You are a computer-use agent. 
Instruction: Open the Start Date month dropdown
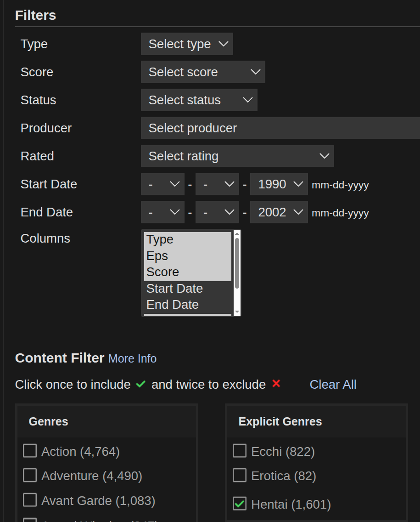(x=162, y=184)
